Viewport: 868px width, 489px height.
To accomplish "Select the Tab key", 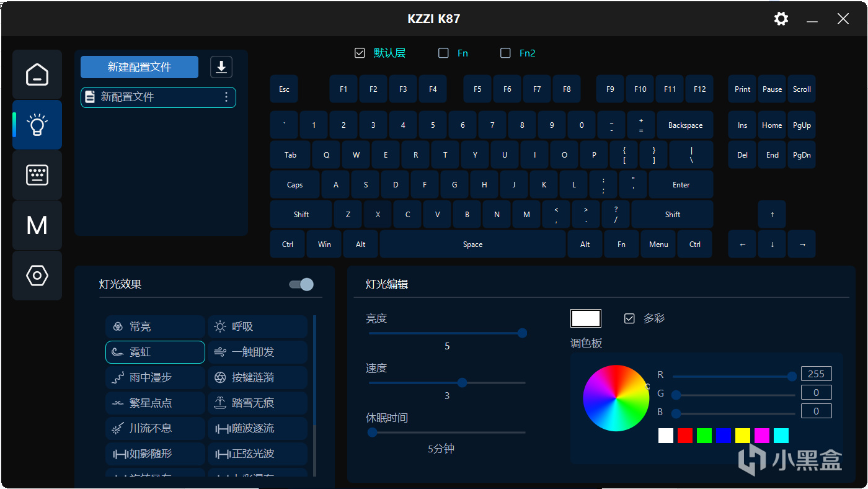I will 290,155.
